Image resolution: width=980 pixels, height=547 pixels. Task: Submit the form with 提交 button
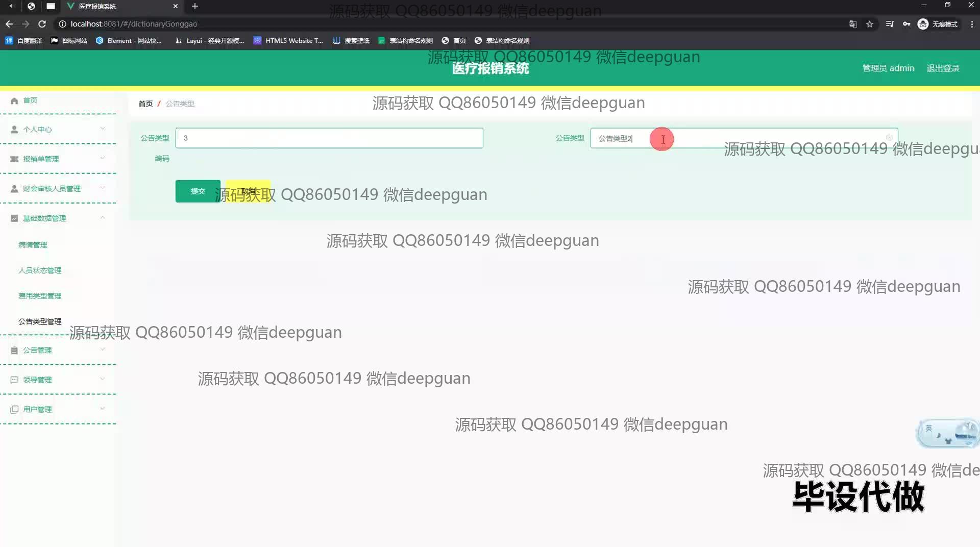point(198,191)
